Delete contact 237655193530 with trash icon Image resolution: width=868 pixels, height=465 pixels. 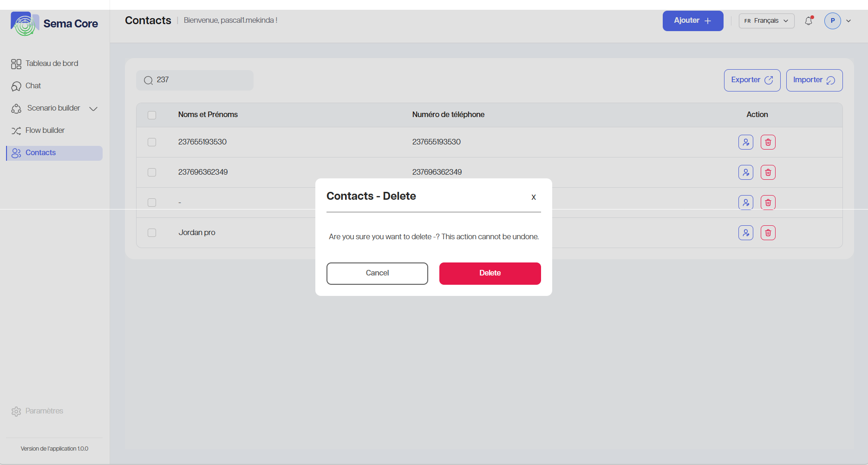[768, 142]
